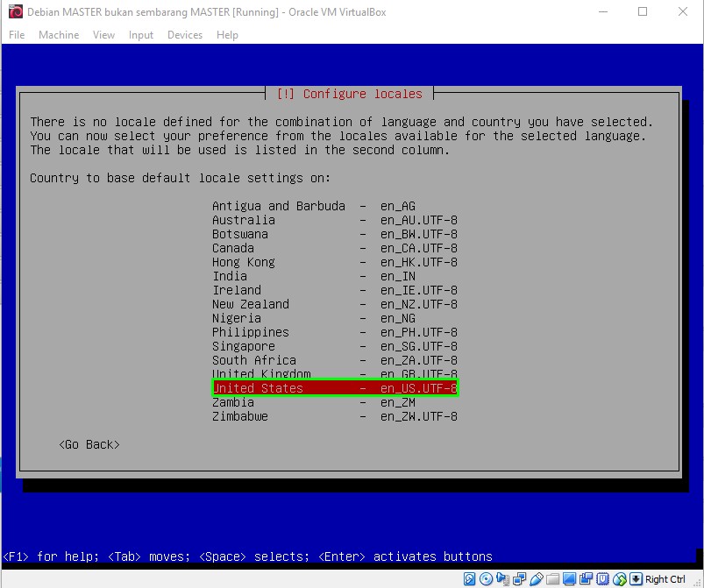Image resolution: width=704 pixels, height=588 pixels.
Task: Click the Right Ctrl host key label
Action: pos(665,579)
